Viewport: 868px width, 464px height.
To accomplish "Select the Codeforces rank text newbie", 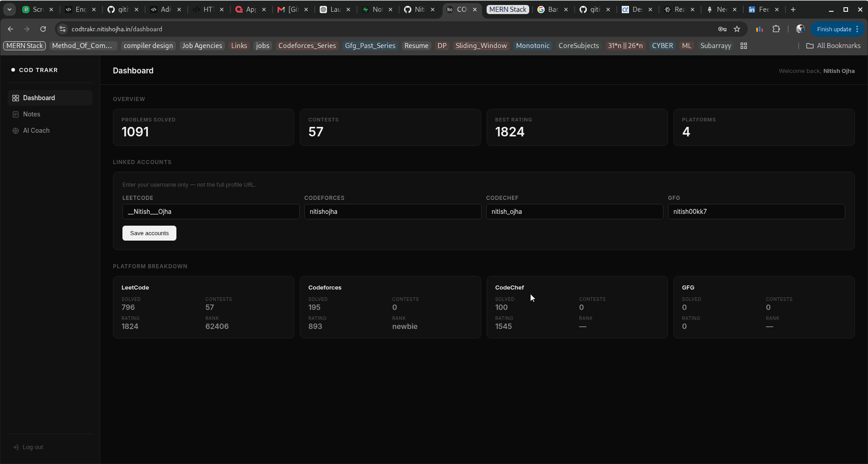I will click(405, 326).
